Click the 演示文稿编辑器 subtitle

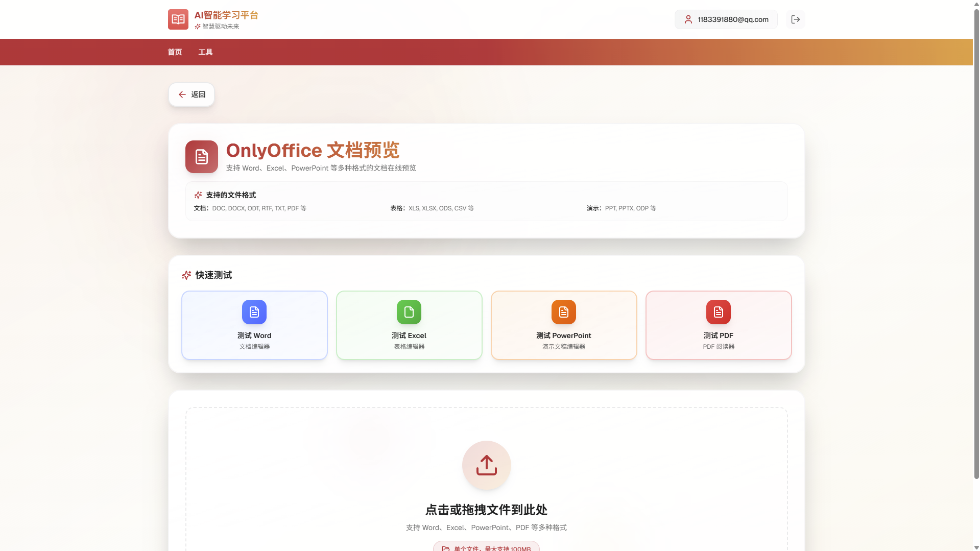(564, 347)
